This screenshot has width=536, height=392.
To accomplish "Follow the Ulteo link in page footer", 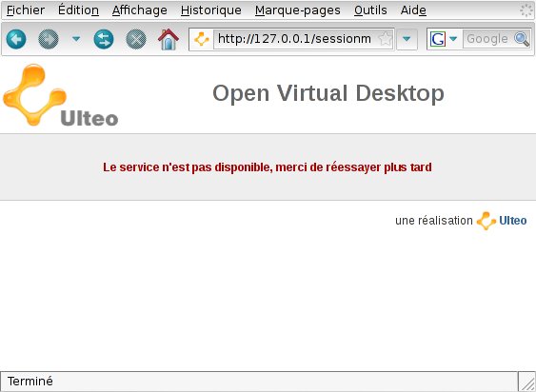I will (x=513, y=221).
